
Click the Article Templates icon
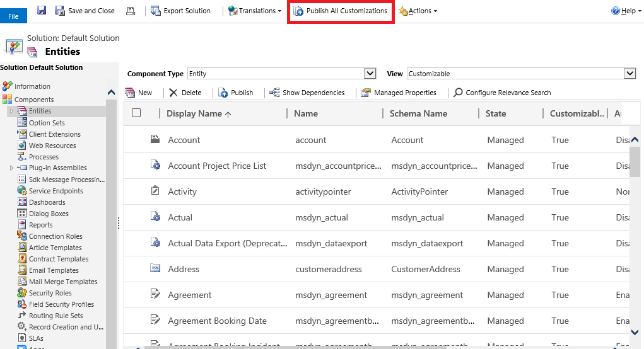click(22, 248)
